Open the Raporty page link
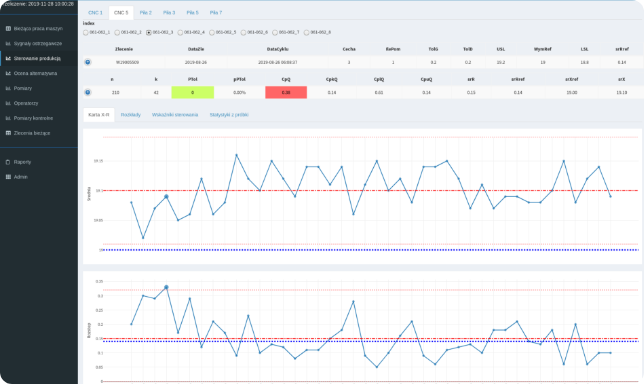The height and width of the screenshot is (384, 644). tap(22, 162)
